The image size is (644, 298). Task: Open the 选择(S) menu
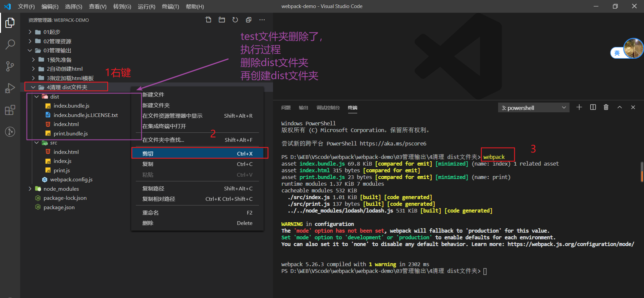click(x=73, y=6)
